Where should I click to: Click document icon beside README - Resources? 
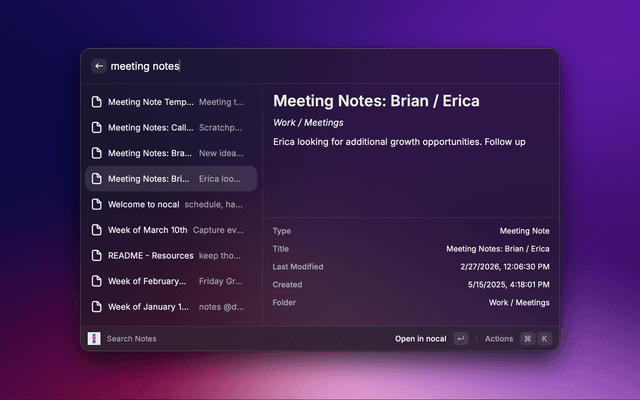(x=97, y=255)
